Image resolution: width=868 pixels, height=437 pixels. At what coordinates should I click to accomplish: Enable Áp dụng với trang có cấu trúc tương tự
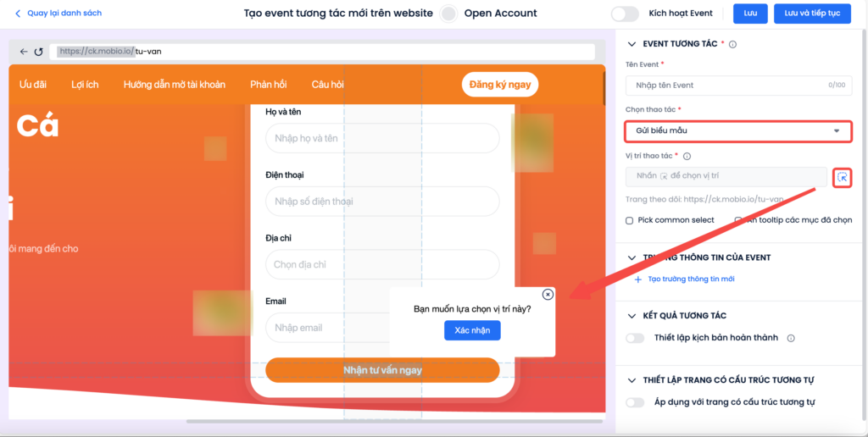pyautogui.click(x=635, y=403)
